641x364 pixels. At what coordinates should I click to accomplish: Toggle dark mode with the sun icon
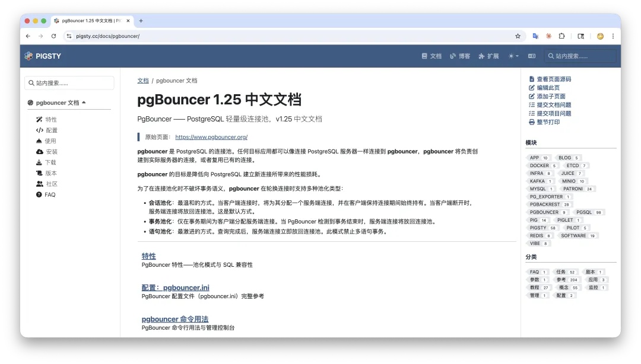(x=510, y=56)
